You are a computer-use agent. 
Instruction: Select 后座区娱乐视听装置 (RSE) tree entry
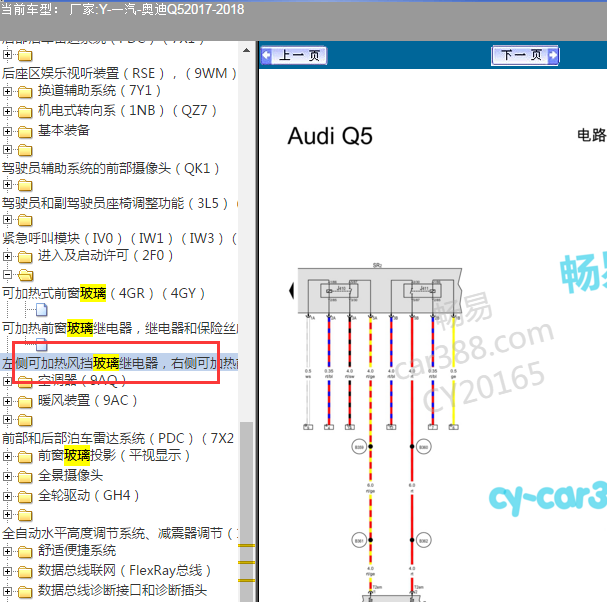(x=119, y=74)
